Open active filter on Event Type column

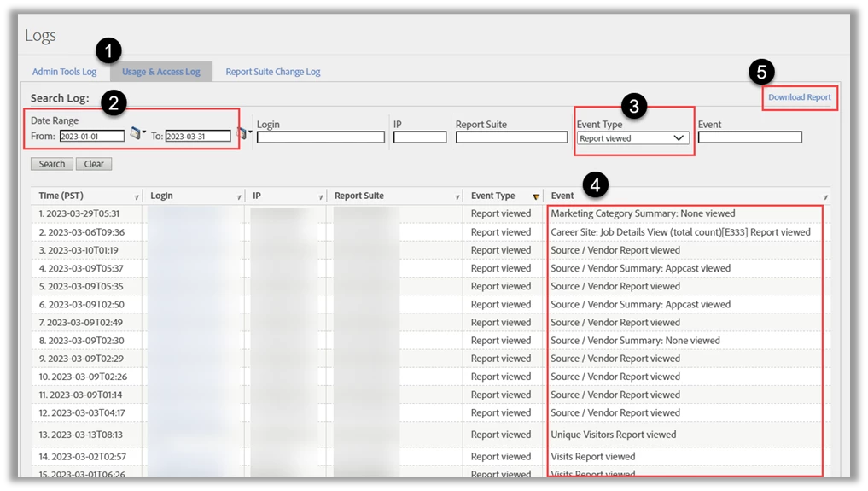tap(536, 196)
